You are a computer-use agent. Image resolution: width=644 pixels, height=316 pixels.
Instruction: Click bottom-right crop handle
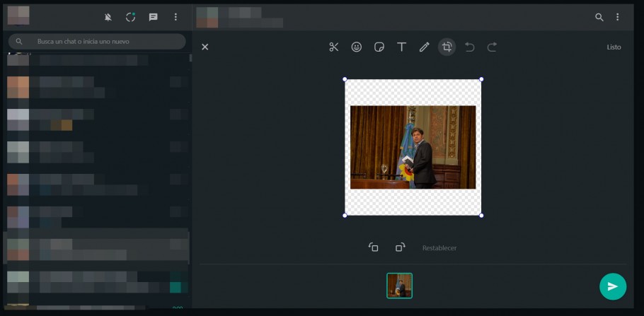pyautogui.click(x=481, y=216)
